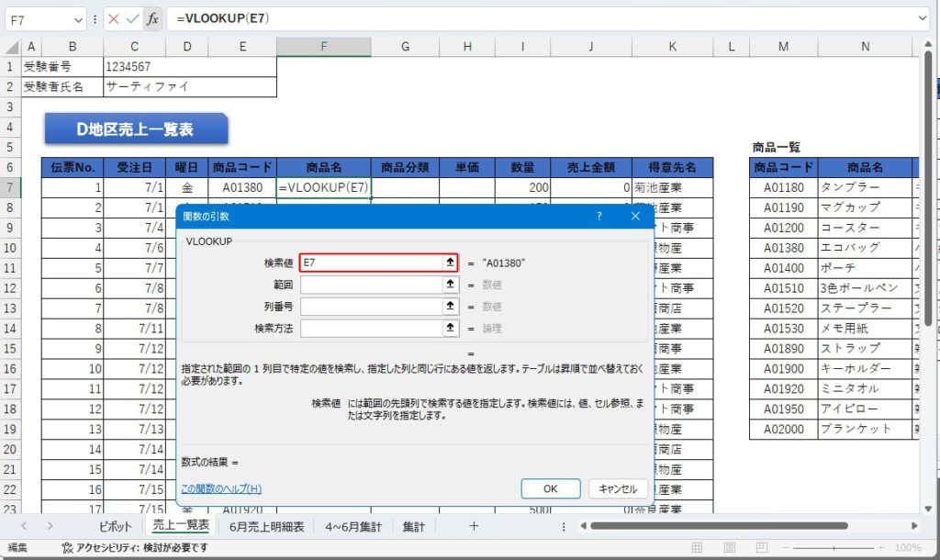Select Normal view icon in status bar
Viewport: 940px width, 560px height.
tap(697, 548)
